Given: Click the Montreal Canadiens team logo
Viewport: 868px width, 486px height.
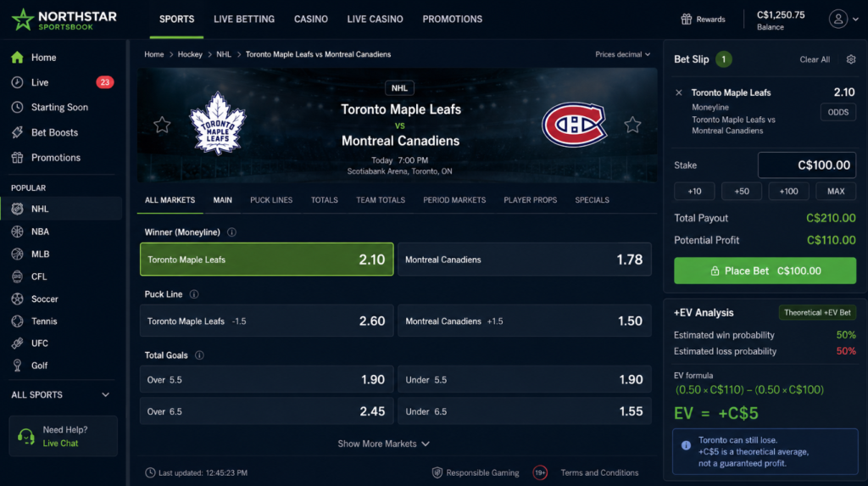Looking at the screenshot, I should (x=574, y=125).
